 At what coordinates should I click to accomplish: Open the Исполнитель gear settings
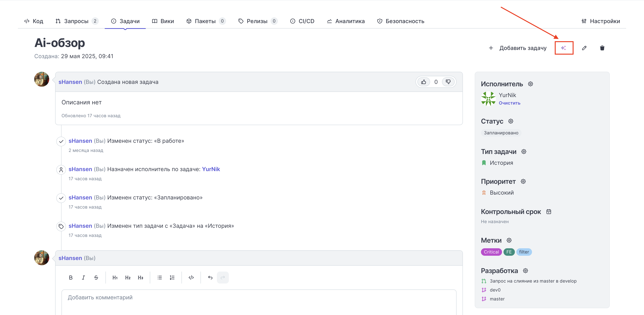coord(531,84)
